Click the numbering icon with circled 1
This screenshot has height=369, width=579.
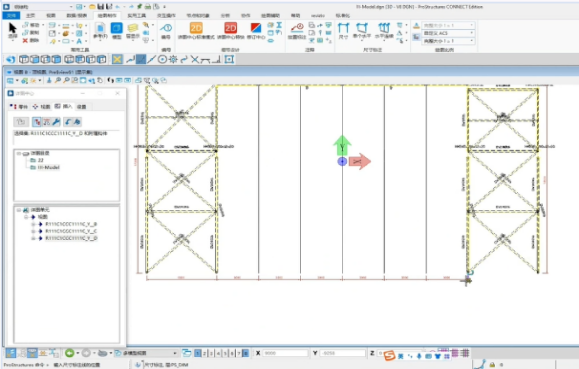point(166,28)
